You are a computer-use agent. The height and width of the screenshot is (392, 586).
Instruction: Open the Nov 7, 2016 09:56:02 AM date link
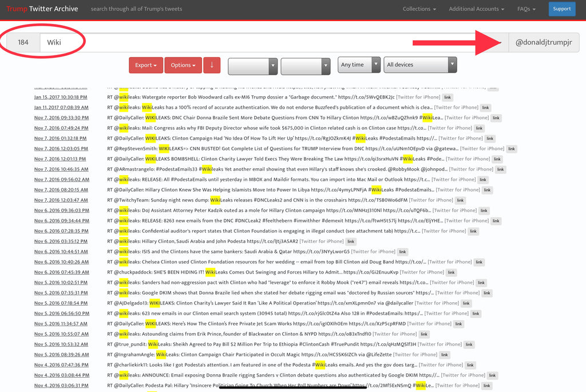(62, 179)
